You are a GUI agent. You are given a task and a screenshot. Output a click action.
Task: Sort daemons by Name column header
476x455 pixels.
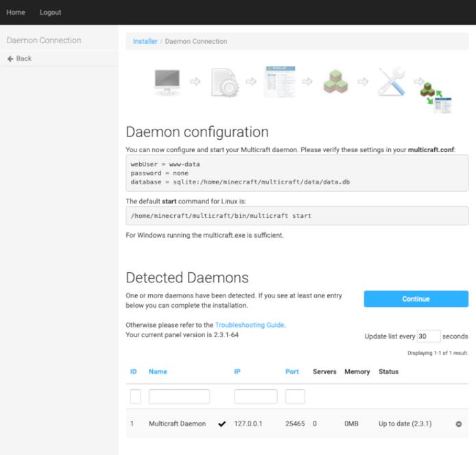(158, 371)
